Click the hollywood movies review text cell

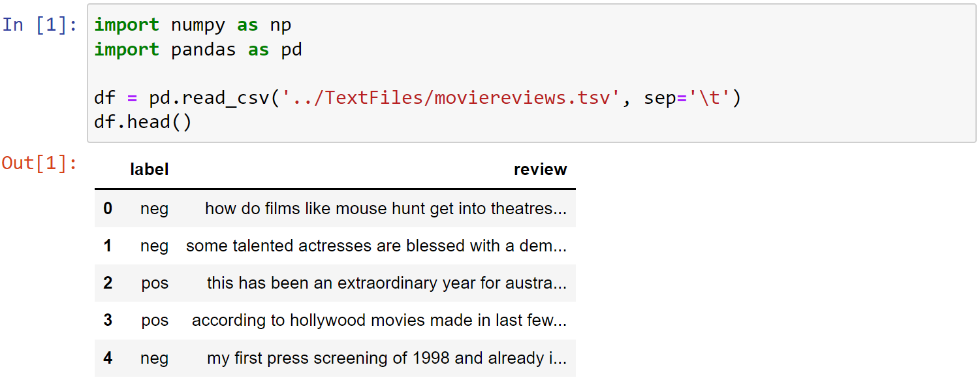[379, 320]
